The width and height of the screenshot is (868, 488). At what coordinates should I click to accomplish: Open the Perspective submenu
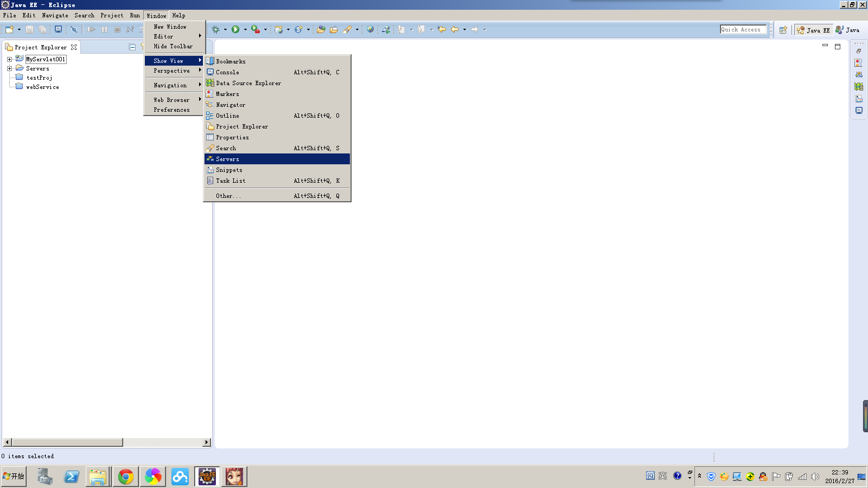coord(174,70)
